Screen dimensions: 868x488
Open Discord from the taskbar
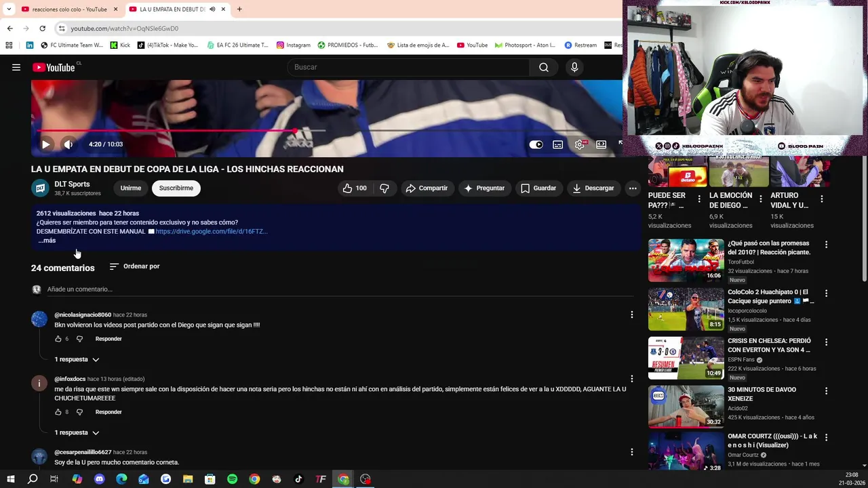click(x=99, y=479)
